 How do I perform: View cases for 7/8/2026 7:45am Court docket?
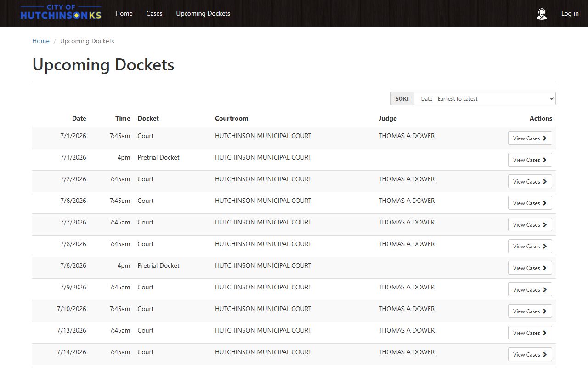(530, 246)
